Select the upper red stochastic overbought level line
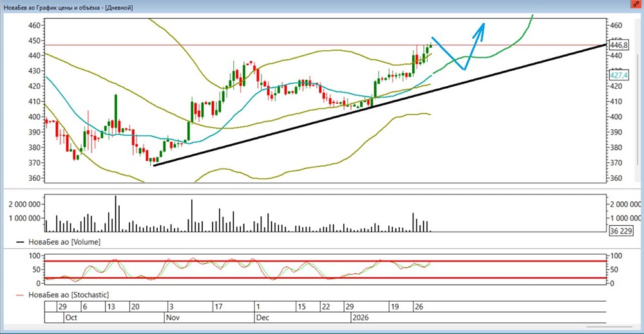The height and width of the screenshot is (334, 644). 325,261
